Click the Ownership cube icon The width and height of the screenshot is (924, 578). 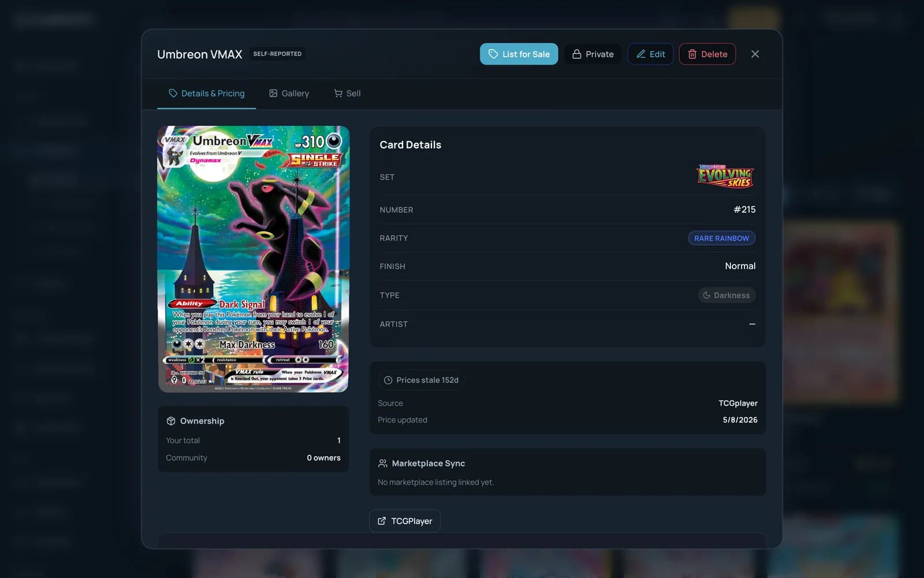coord(171,421)
